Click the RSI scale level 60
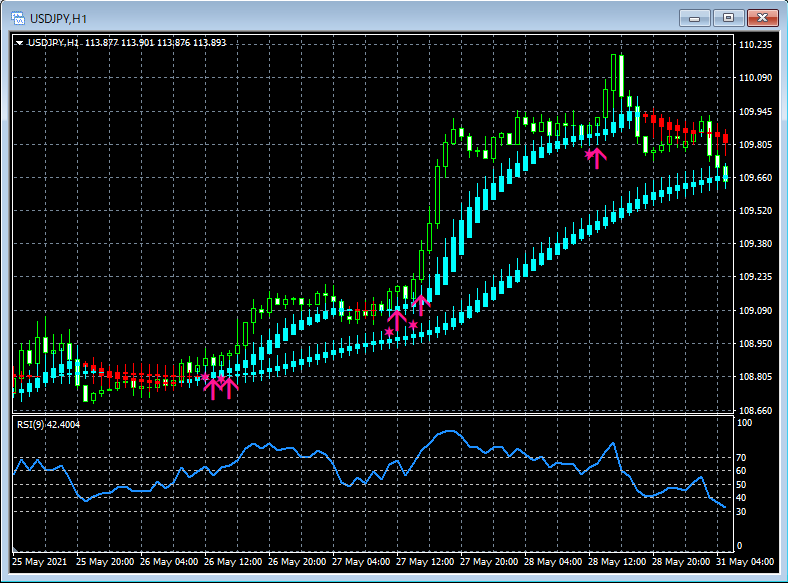Screen dimensions: 788x583 (741, 471)
